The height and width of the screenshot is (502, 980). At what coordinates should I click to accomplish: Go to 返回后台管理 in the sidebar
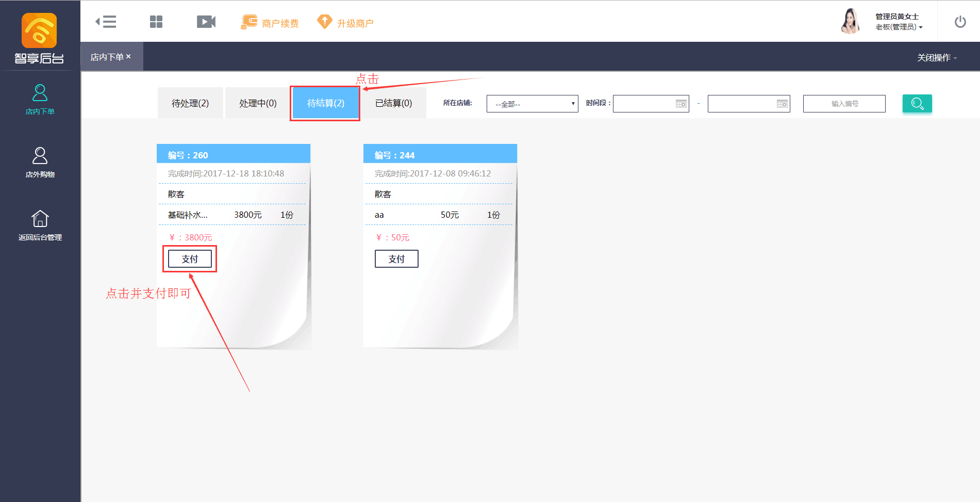(x=40, y=225)
